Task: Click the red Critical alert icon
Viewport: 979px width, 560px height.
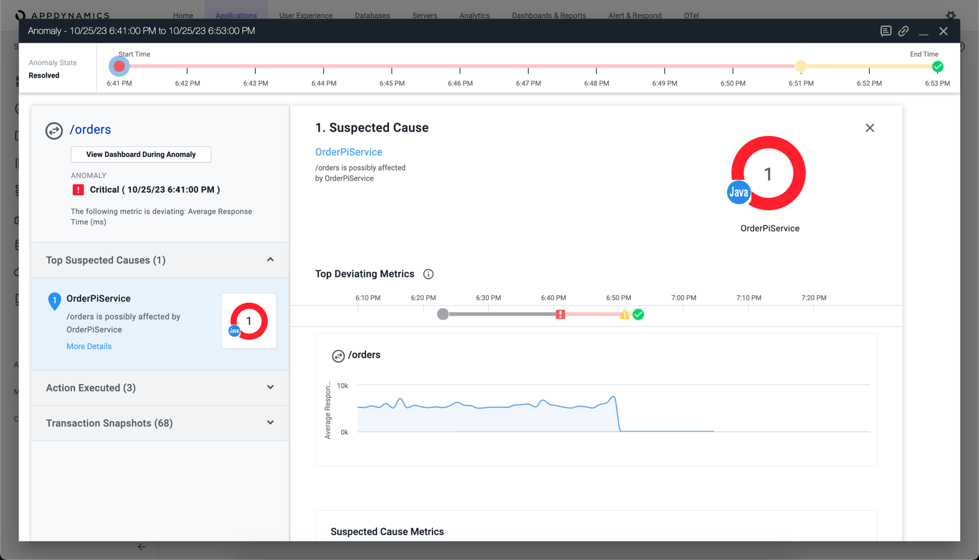Action: click(78, 190)
